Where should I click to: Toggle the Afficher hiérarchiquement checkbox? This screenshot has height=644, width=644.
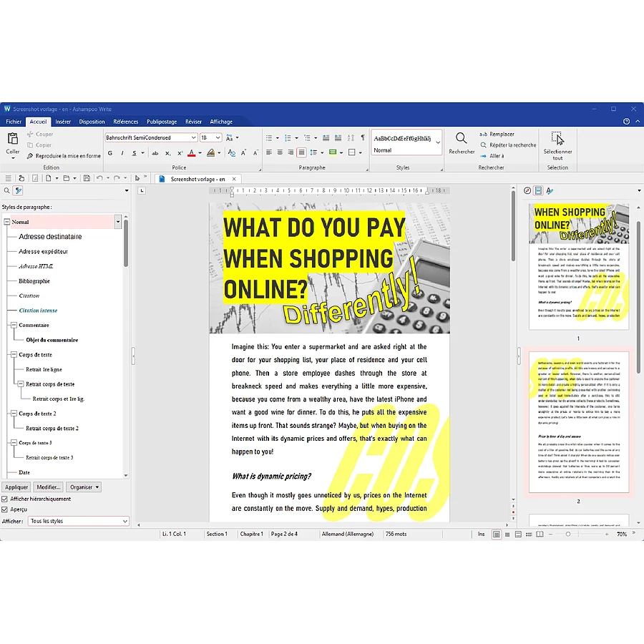click(4, 499)
